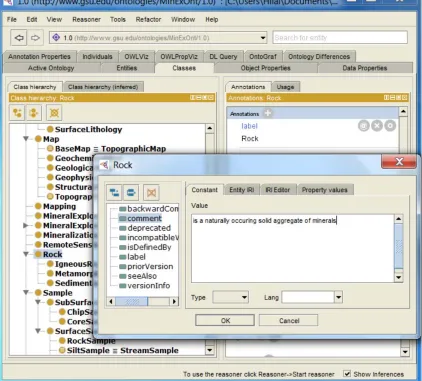Viewport: 422px width, 381px height.
Task: Click add sibling property icon in Rock dialog
Action: pyautogui.click(x=131, y=192)
